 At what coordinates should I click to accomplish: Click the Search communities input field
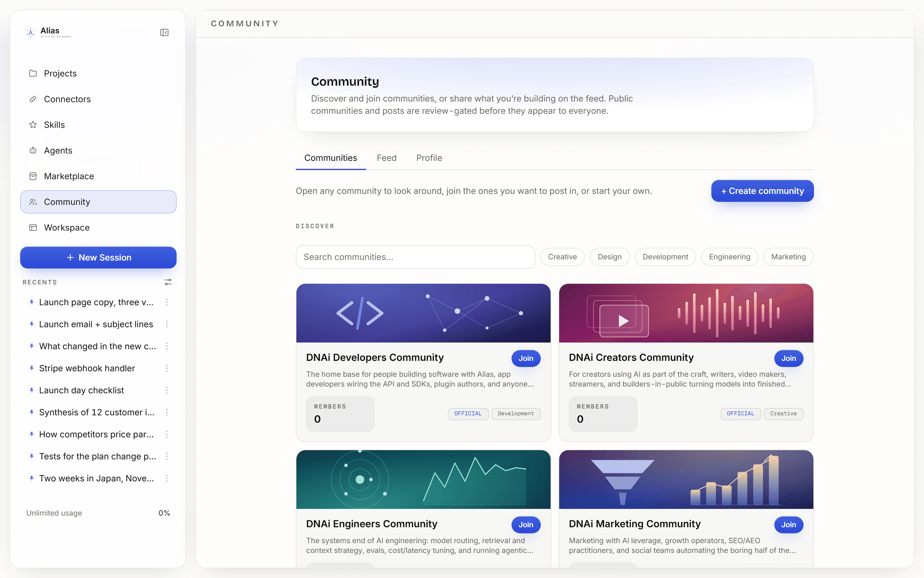416,257
